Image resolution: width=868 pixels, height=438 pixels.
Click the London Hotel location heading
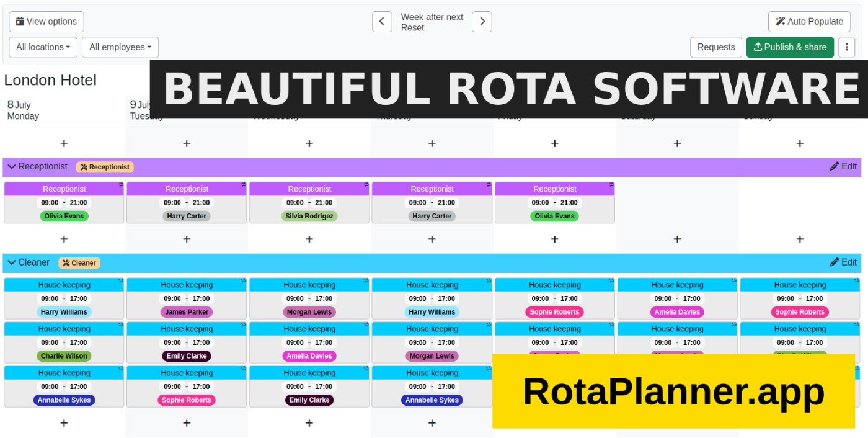pyautogui.click(x=50, y=80)
